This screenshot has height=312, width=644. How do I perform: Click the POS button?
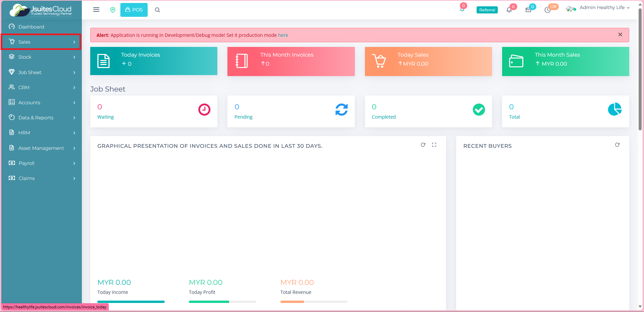click(134, 10)
